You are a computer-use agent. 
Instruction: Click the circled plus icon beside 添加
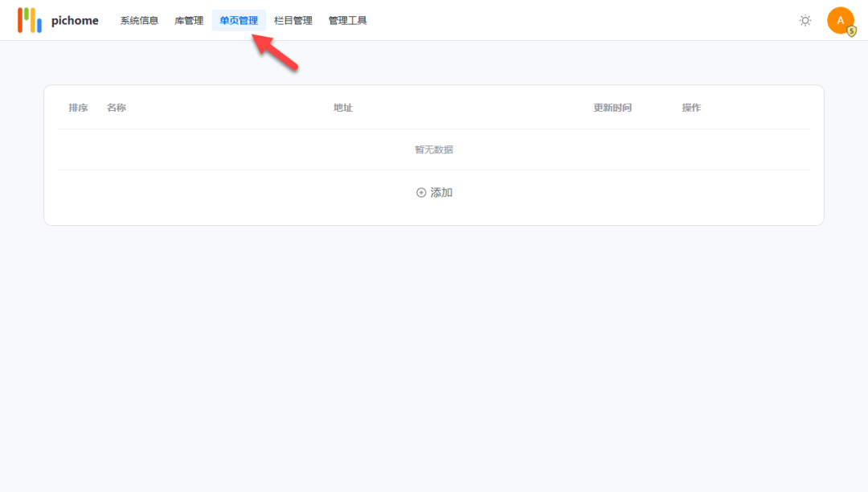point(420,192)
